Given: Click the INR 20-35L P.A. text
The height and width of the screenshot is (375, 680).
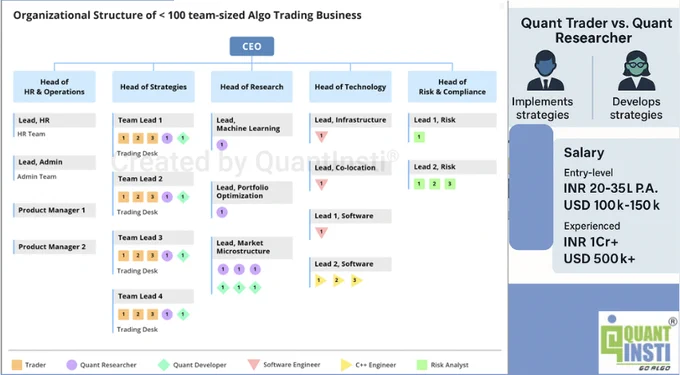Looking at the screenshot, I should 611,189.
